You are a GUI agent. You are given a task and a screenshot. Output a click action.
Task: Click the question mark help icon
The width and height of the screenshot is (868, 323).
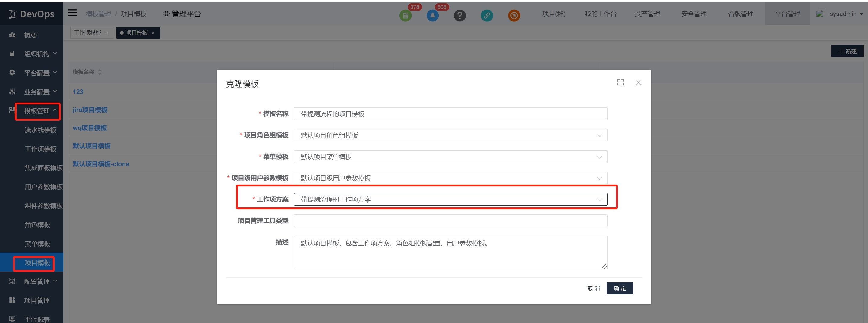[459, 15]
